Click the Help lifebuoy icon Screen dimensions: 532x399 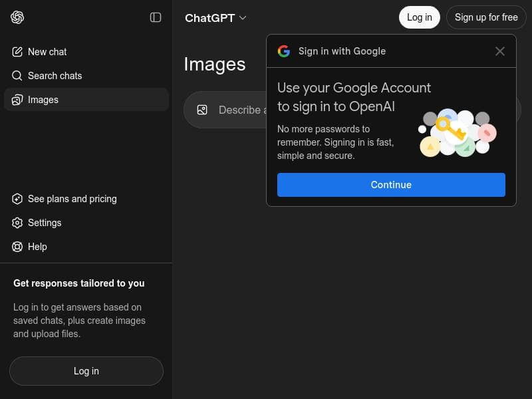(17, 247)
